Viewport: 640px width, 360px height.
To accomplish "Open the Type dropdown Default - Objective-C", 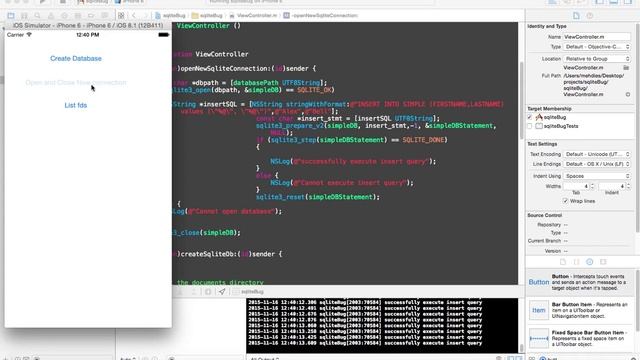I will (597, 47).
